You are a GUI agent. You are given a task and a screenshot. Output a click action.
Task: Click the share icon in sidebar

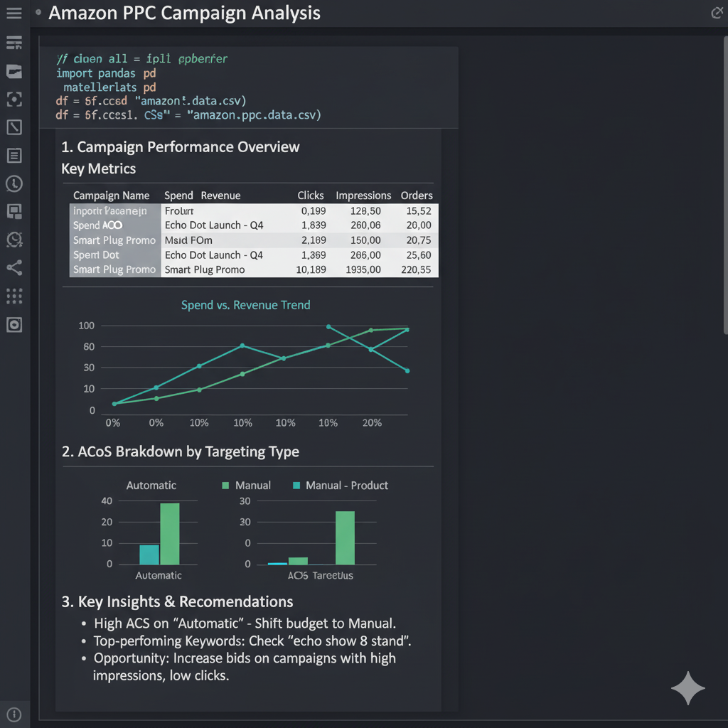click(x=14, y=268)
